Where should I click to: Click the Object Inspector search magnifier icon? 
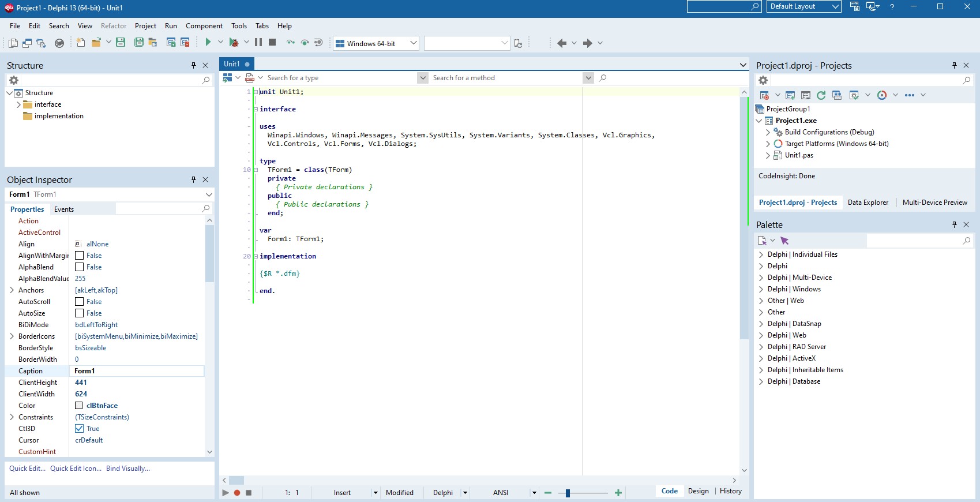coord(206,208)
